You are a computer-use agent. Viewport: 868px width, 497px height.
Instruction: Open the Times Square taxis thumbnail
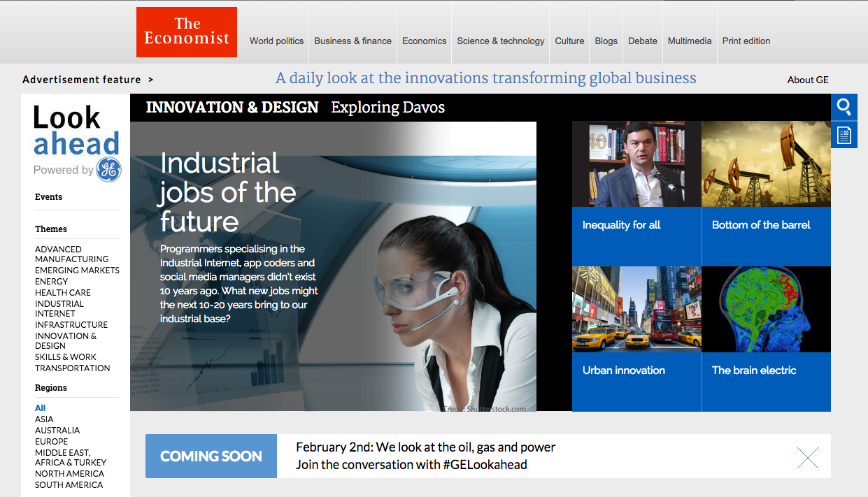click(x=636, y=309)
